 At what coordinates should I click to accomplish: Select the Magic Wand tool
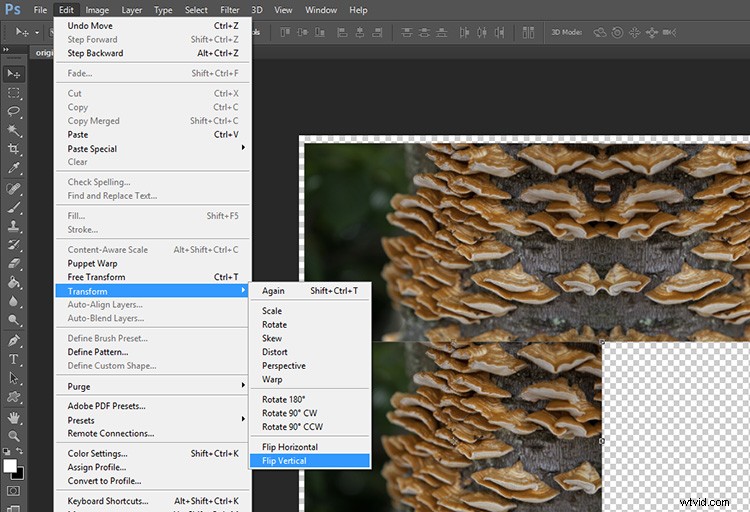coord(13,130)
